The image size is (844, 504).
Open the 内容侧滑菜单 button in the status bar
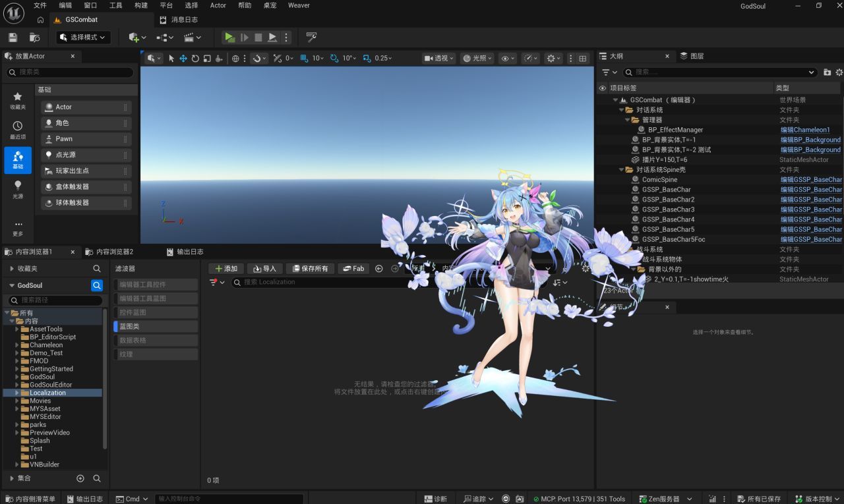click(30, 499)
